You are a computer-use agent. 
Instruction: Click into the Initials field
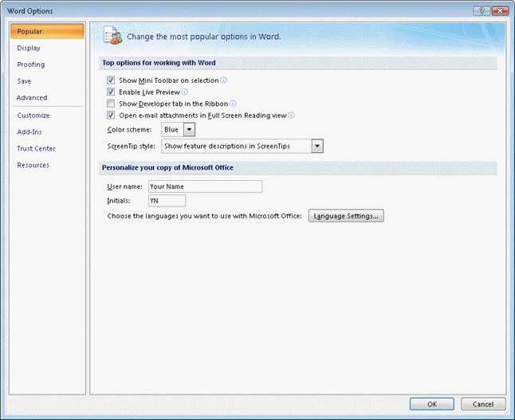[167, 201]
